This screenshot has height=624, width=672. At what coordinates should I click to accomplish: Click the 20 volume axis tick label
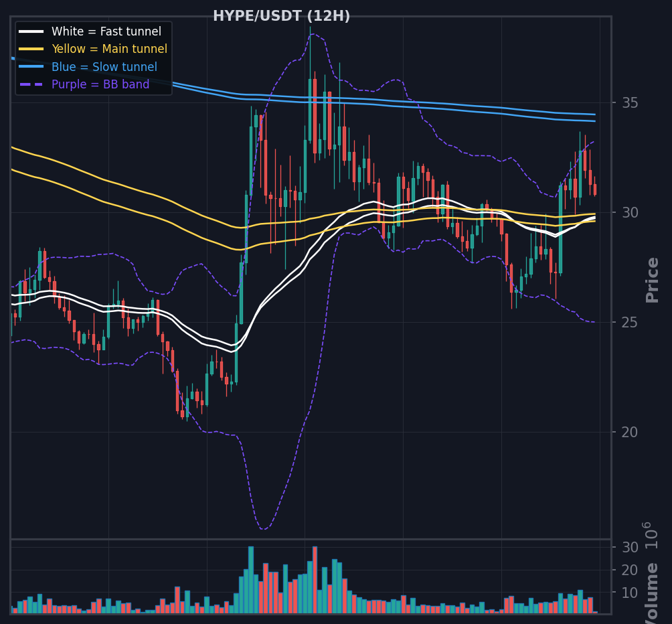(x=630, y=570)
